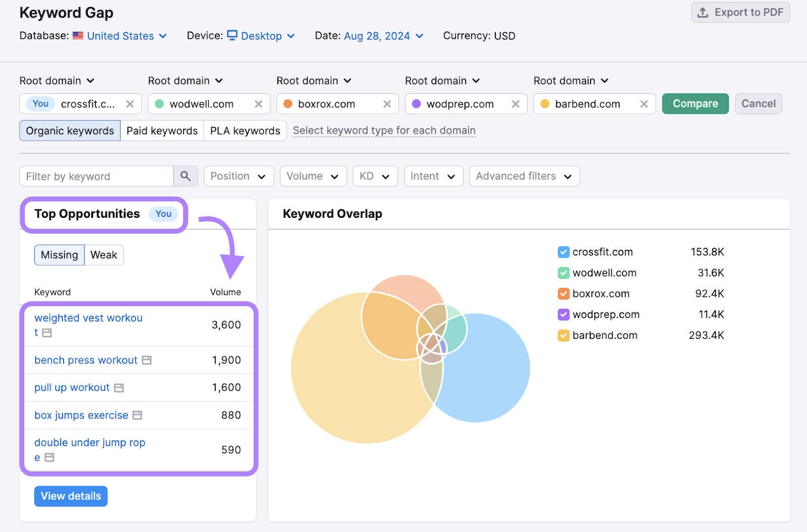This screenshot has width=807, height=532.
Task: Open the Aug 28, 2024 date dropdown
Action: (383, 36)
